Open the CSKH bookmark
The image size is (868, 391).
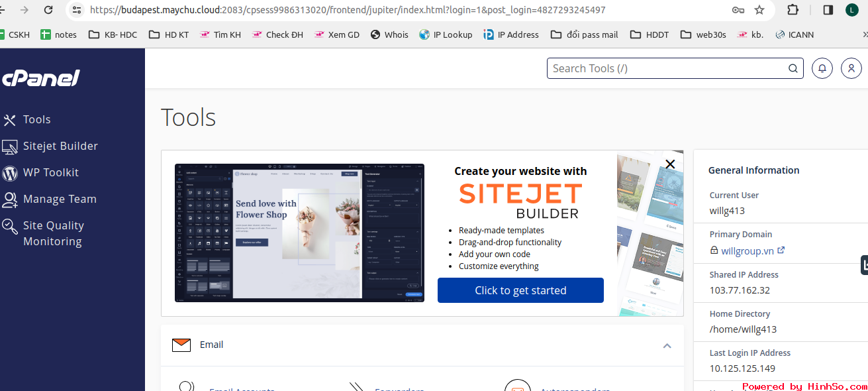point(15,34)
